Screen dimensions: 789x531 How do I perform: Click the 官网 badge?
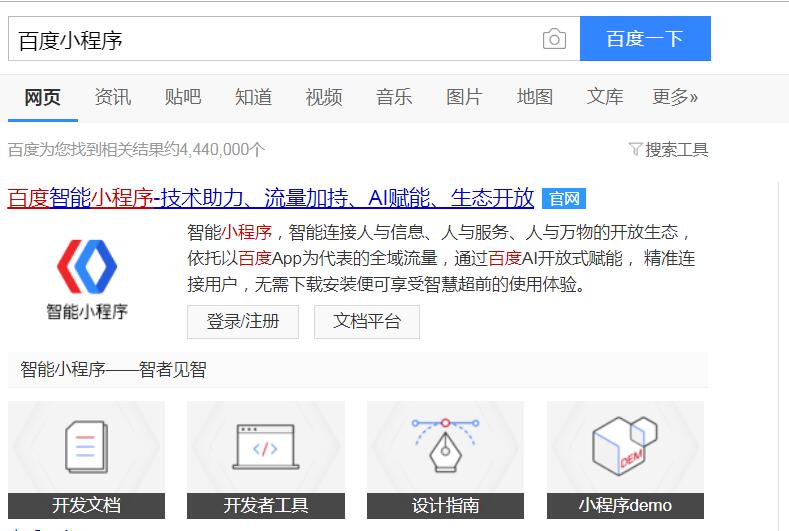coord(564,199)
